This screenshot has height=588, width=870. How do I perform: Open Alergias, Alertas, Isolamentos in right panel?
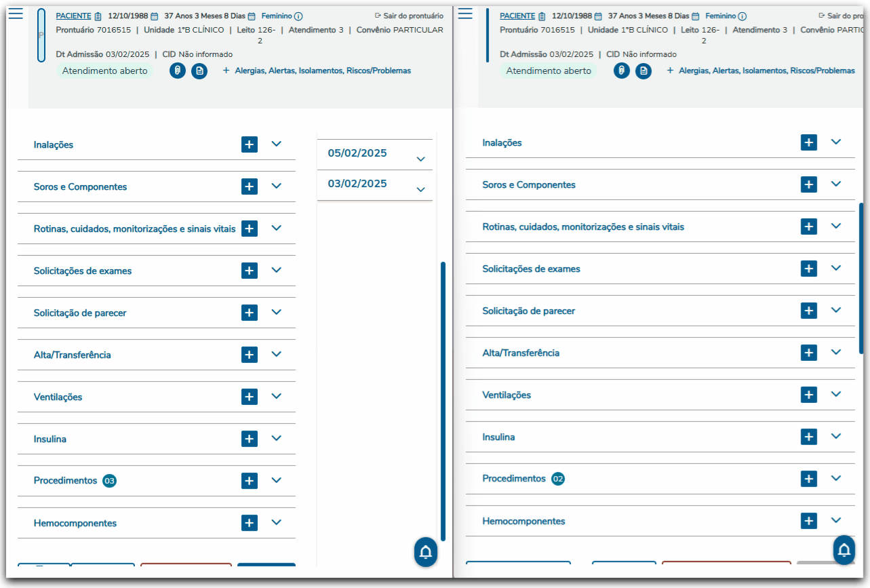point(761,71)
